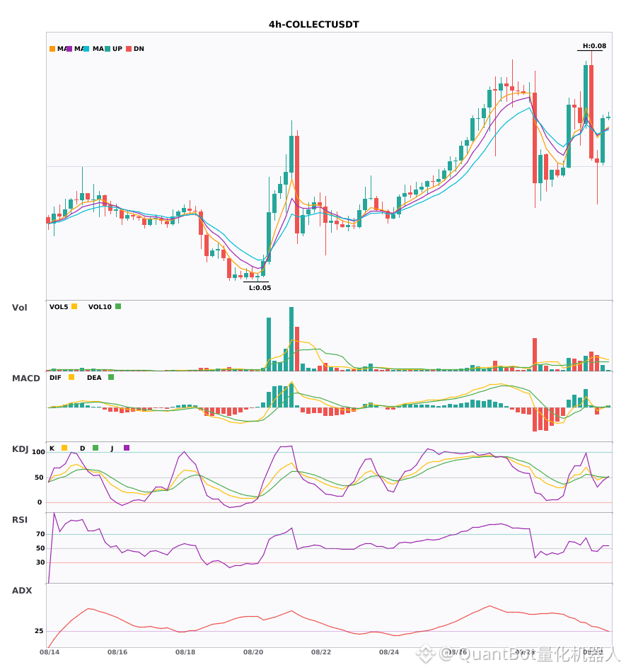Click the 25 level on ADX axis
626x672 pixels.
39,631
